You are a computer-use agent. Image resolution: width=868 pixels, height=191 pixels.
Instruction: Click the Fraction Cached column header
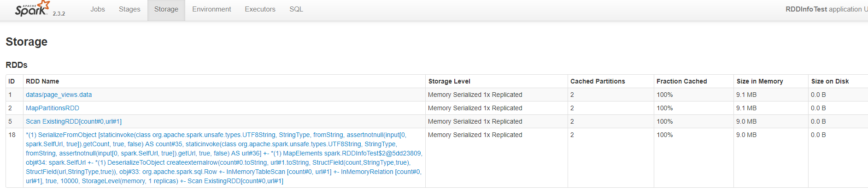tap(681, 81)
